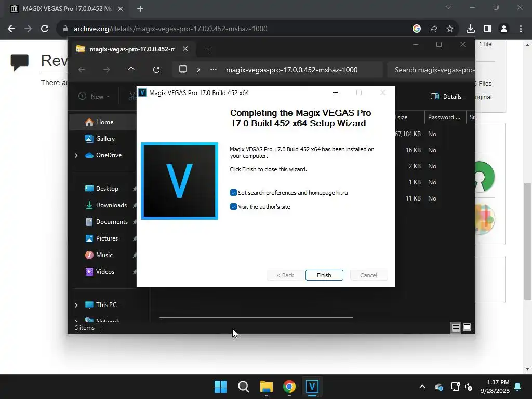This screenshot has width=532, height=399.
Task: Open Chrome profile icon
Action: [504, 29]
